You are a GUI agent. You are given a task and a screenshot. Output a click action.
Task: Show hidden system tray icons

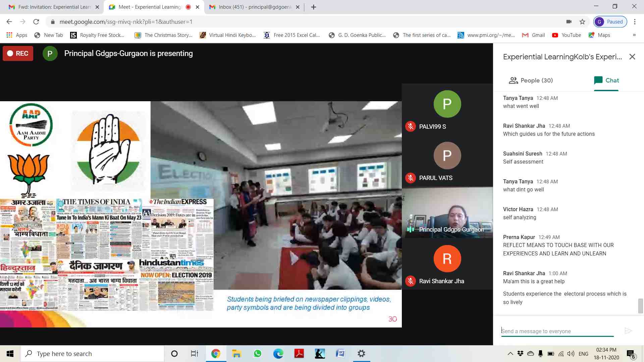(x=510, y=354)
